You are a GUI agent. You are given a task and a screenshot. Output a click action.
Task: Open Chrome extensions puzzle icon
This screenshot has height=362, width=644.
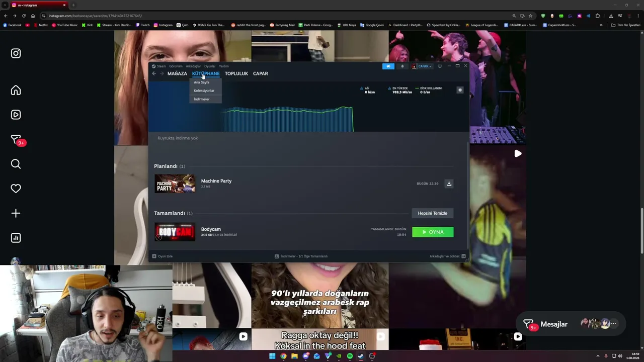[x=598, y=16]
